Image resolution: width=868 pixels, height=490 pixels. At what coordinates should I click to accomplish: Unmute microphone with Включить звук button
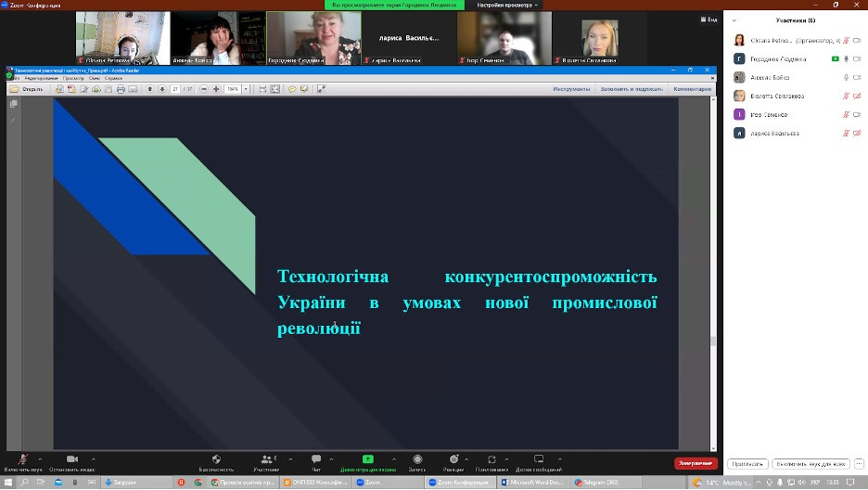(x=22, y=462)
